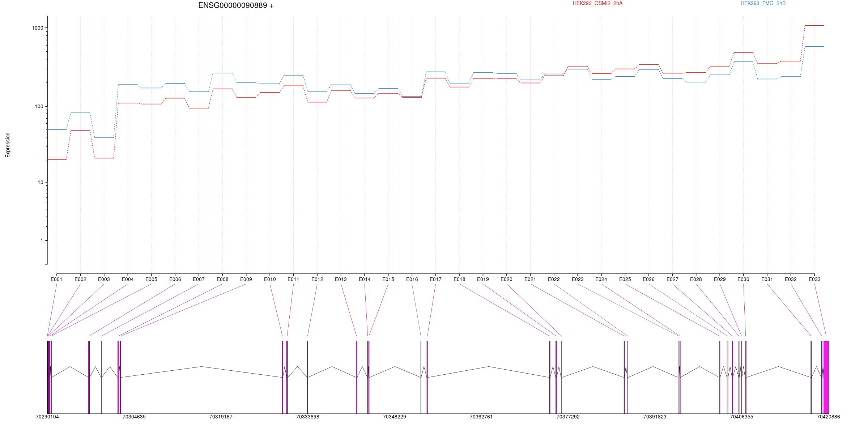Click the exon label E025
This screenshot has height=434, width=868.
625,279
